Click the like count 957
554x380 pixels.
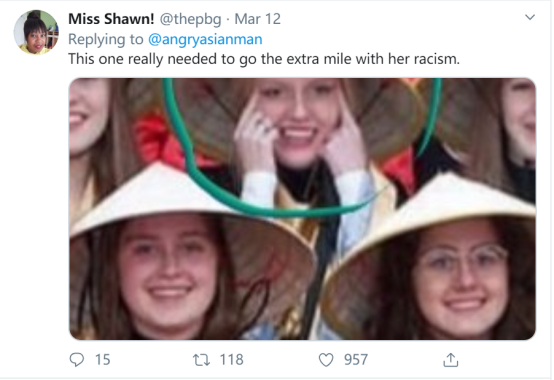(356, 360)
